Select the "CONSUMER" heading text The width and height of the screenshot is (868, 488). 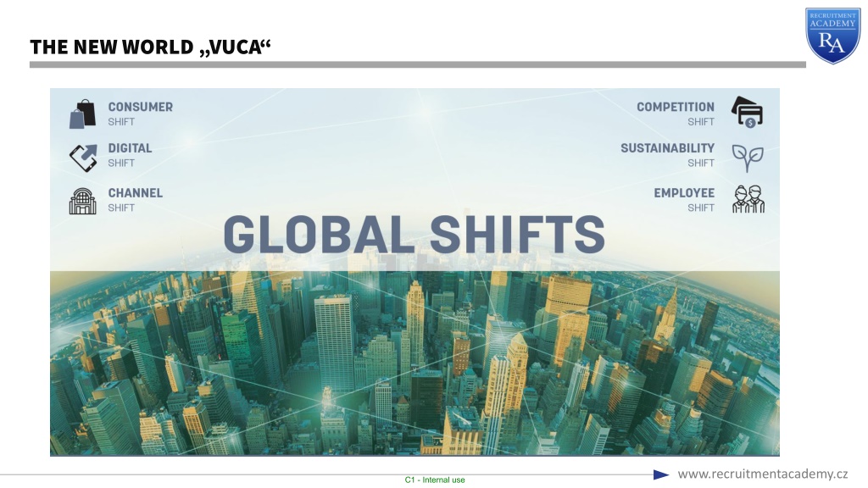140,107
